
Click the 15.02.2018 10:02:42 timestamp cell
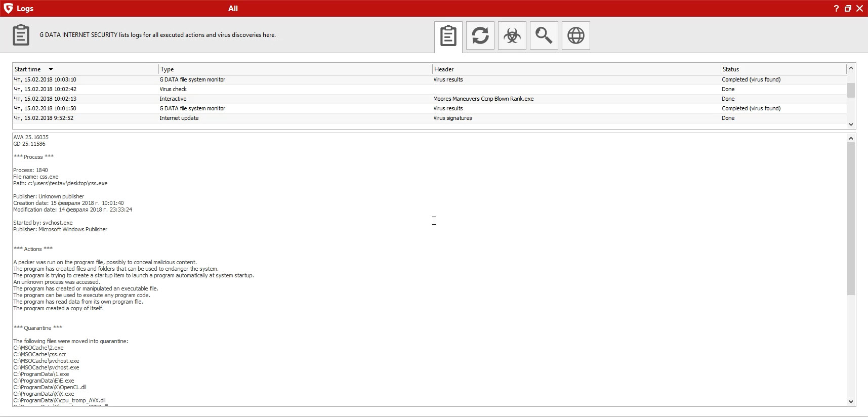click(x=45, y=89)
